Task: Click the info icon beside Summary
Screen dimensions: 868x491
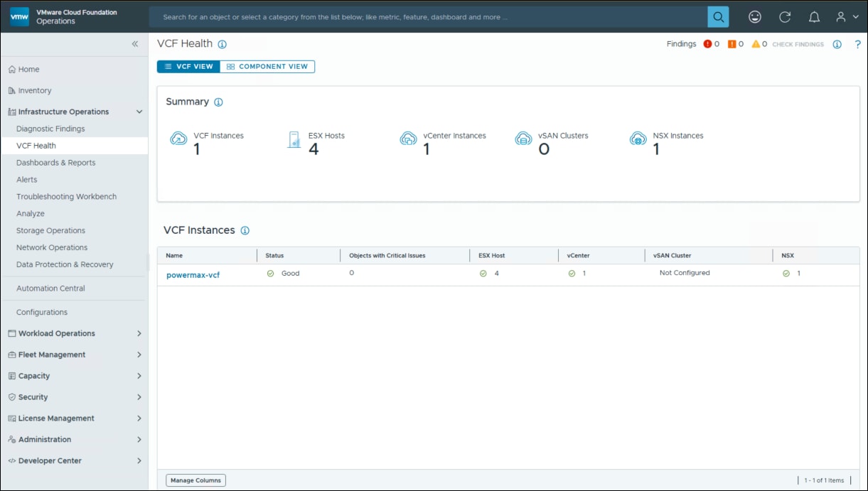Action: (x=218, y=102)
